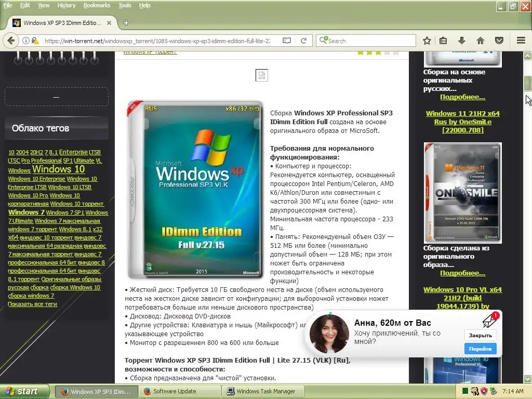Open the Help menu
The height and width of the screenshot is (399, 532).
[x=144, y=5]
